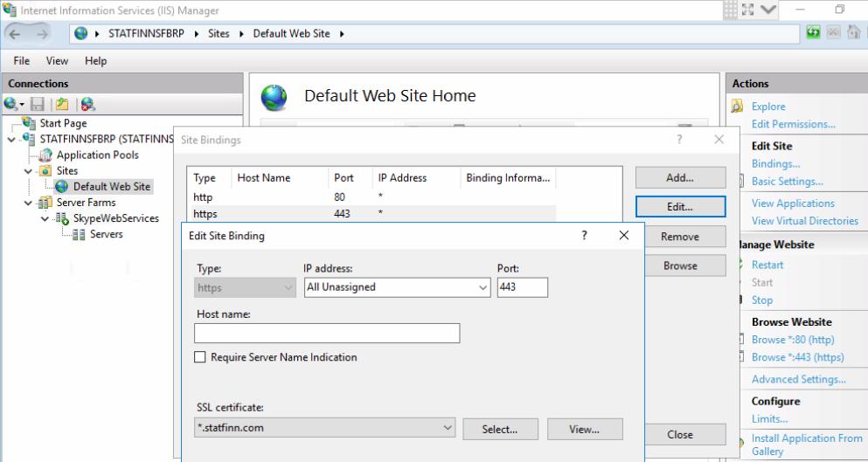Click Advanced Settings... link
This screenshot has width=868, height=462.
[x=798, y=379]
